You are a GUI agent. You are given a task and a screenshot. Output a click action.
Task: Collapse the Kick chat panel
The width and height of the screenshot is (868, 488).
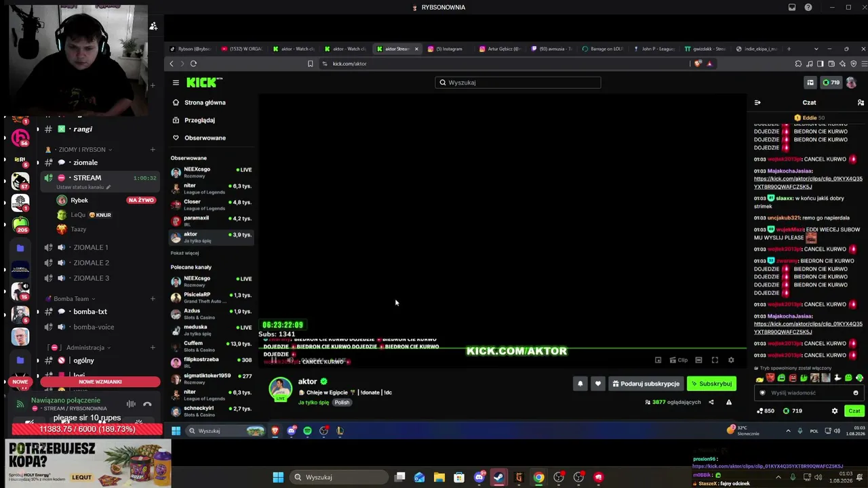point(757,102)
